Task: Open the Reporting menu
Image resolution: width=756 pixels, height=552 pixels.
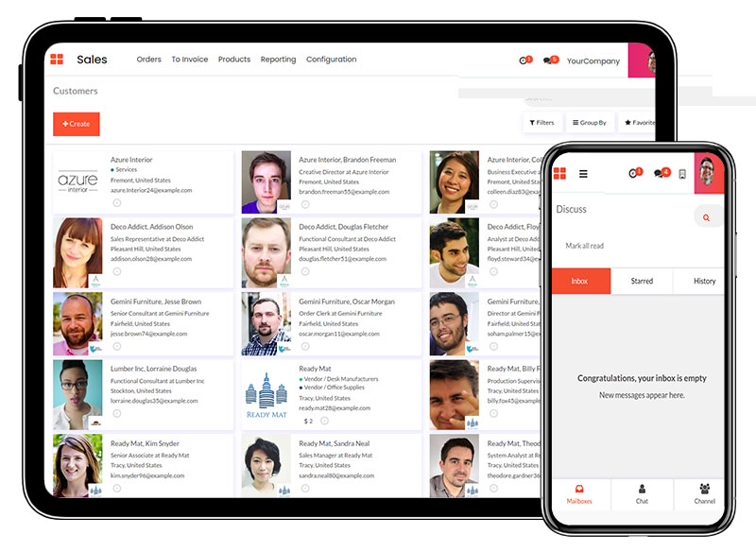Action: pos(278,60)
